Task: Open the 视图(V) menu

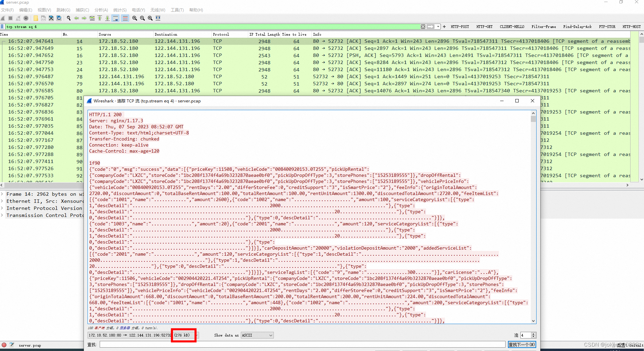Action: click(44, 10)
